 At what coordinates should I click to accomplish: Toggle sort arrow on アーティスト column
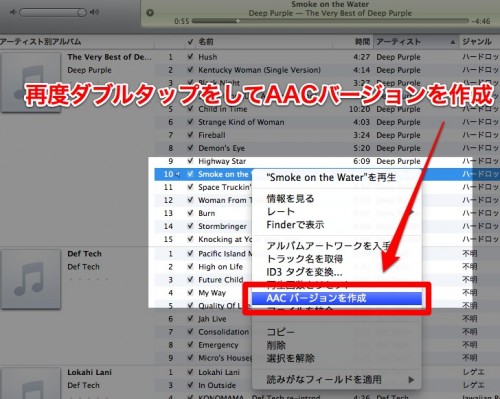(453, 42)
